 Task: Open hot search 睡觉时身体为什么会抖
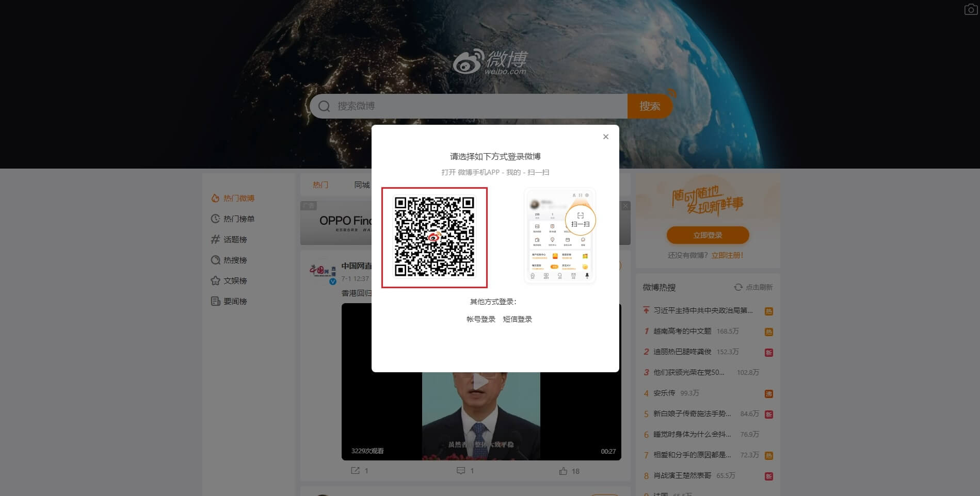click(x=692, y=434)
